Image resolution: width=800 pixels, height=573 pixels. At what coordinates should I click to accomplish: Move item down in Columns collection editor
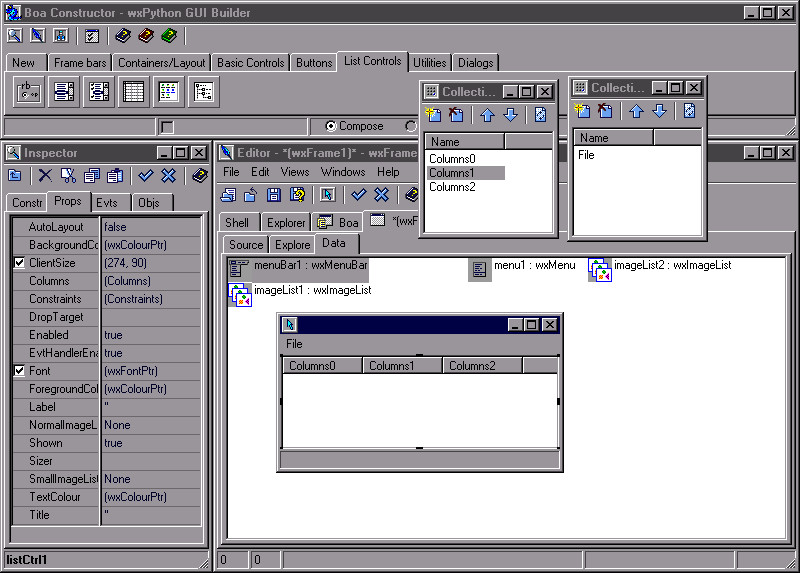[x=510, y=115]
